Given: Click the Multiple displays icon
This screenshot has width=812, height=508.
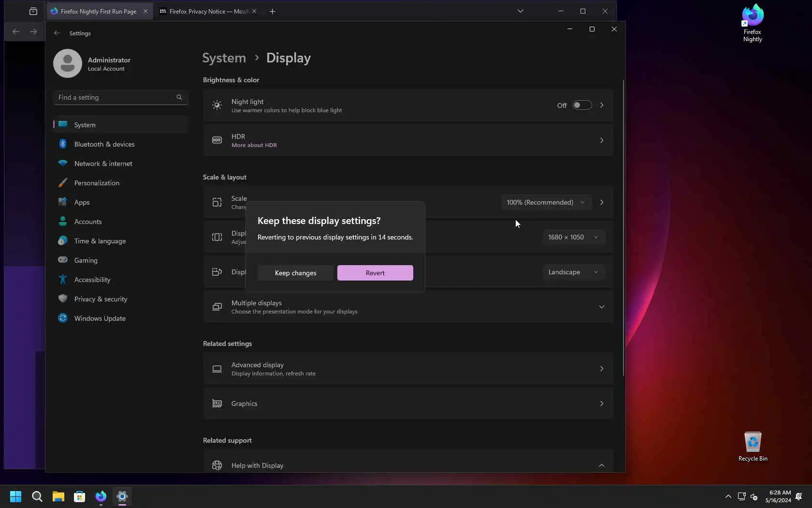Looking at the screenshot, I should (x=217, y=307).
